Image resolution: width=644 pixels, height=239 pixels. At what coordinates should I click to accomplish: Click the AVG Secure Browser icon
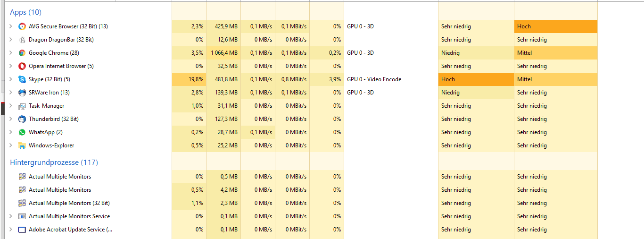22,26
